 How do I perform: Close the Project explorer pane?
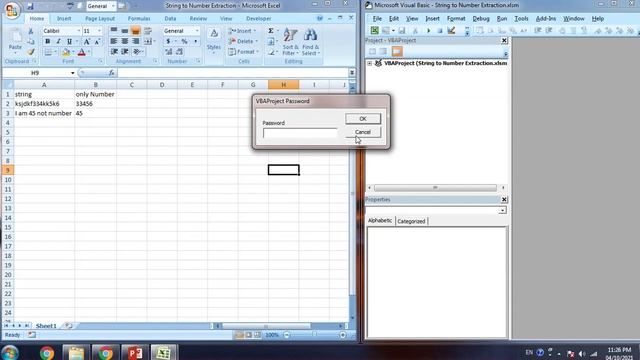(504, 40)
